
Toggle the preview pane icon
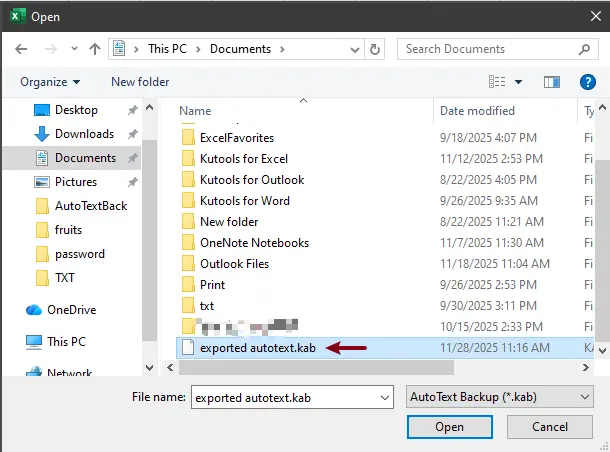click(x=551, y=81)
